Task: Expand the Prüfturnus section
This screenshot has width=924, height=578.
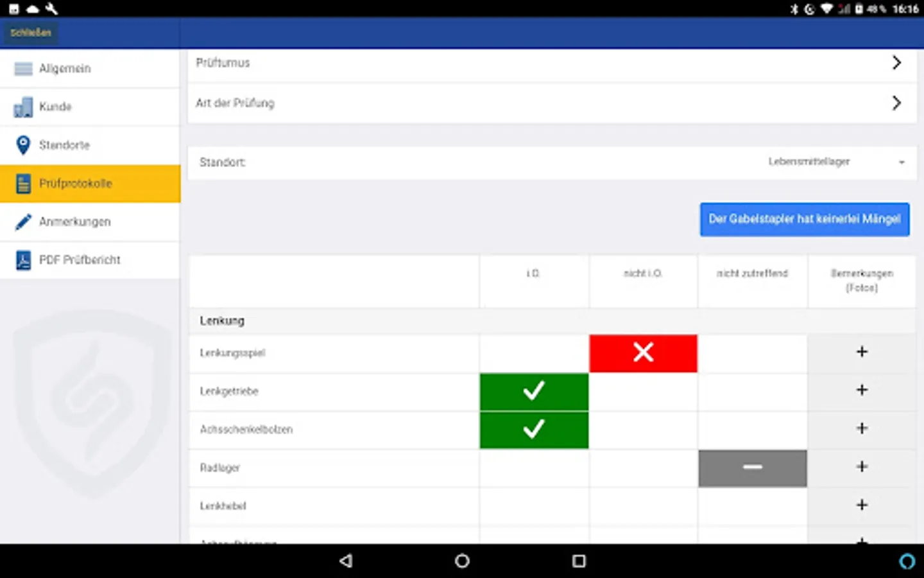Action: click(x=552, y=62)
